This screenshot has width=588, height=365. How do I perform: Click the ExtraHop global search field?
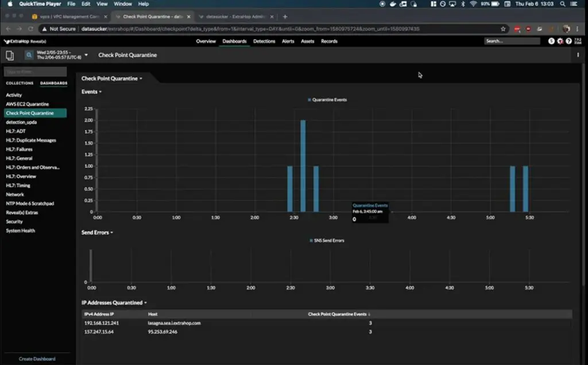(512, 41)
